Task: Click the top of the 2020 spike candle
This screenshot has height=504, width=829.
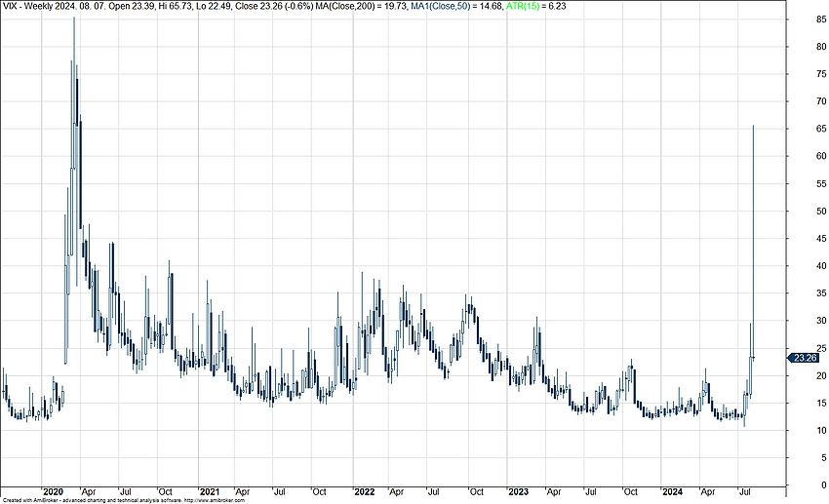Action: coord(73,19)
